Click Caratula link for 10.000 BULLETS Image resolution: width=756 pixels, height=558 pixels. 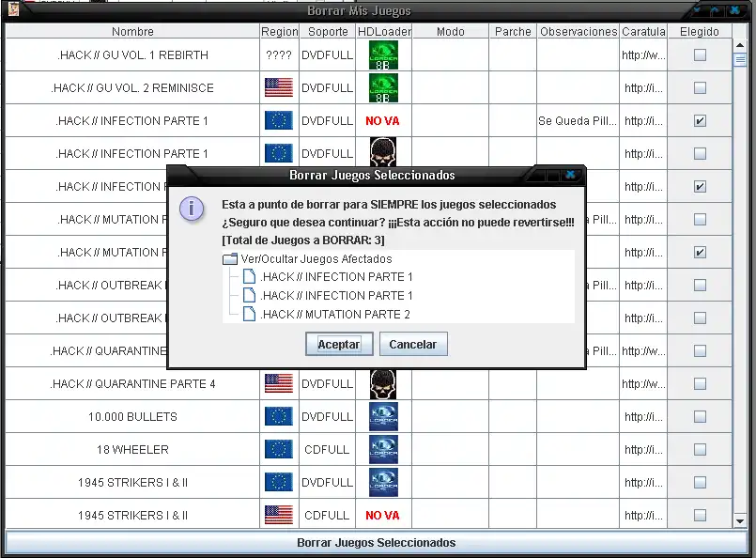point(643,417)
